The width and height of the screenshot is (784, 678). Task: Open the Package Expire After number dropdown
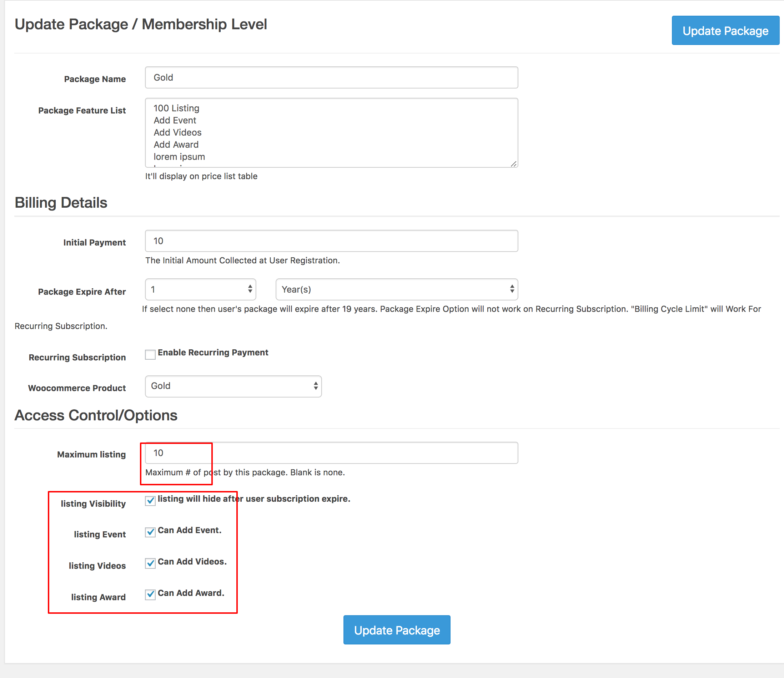(x=200, y=289)
